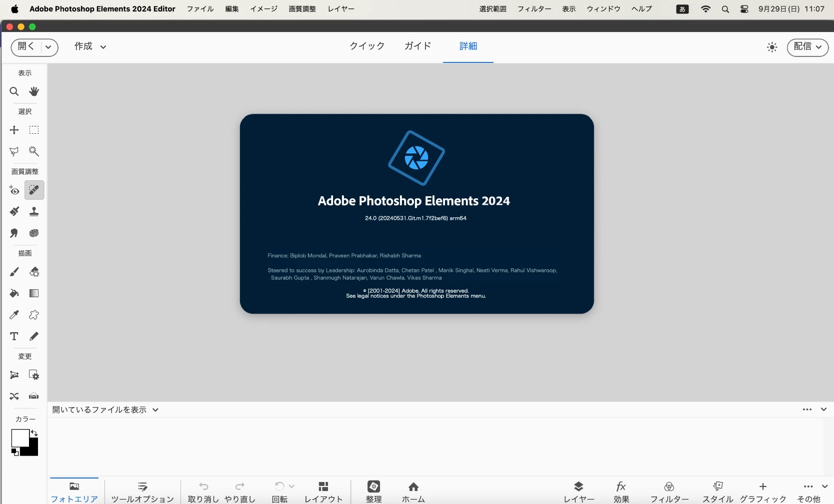Select the Color Picker eyedropper tool
Screen dimensions: 834x504
point(14,315)
